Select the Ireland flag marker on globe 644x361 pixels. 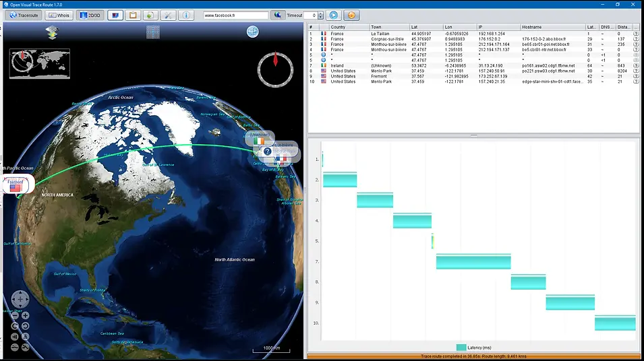259,141
